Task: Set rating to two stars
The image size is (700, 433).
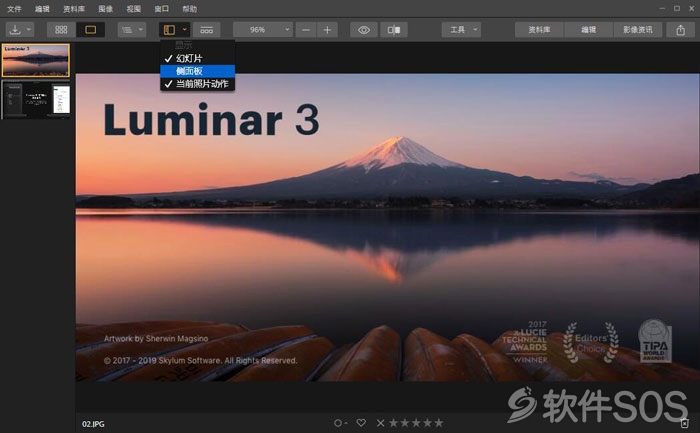Action: pyautogui.click(x=405, y=422)
